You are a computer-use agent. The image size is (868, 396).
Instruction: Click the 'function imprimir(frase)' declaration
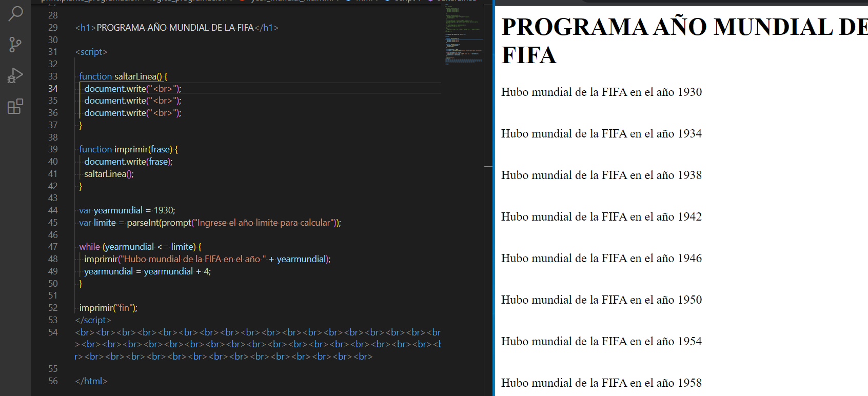pos(129,149)
